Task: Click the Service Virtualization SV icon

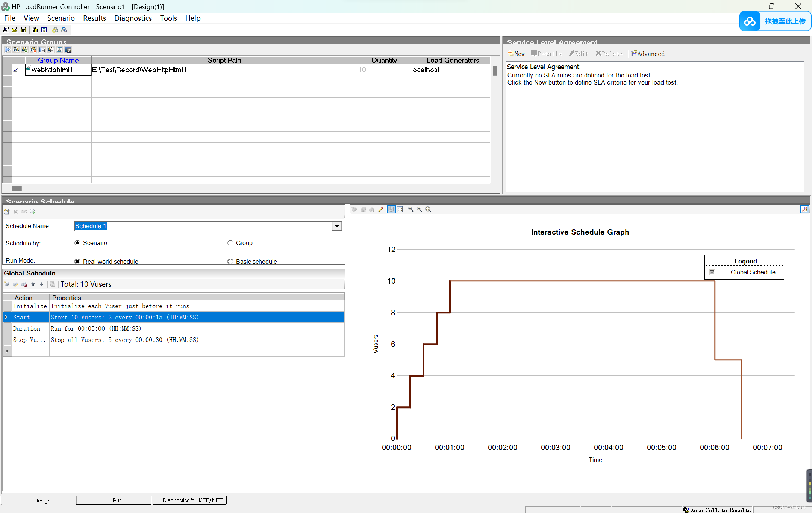Action: (x=68, y=50)
